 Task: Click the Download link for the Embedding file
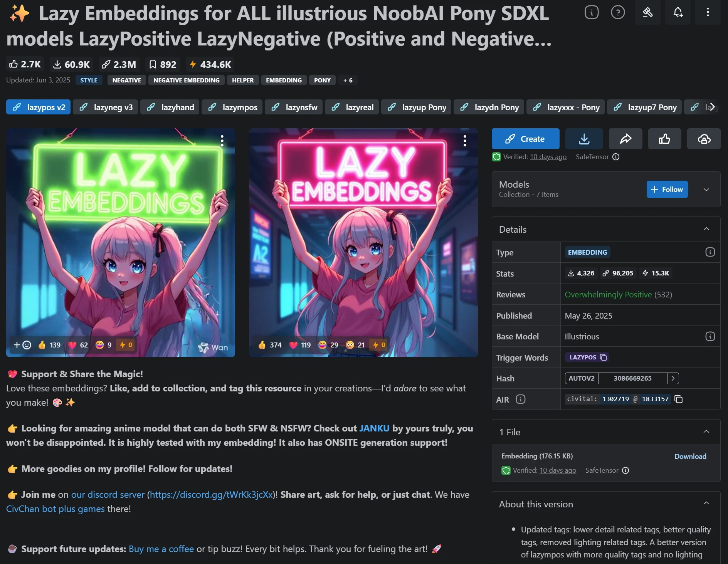[690, 456]
